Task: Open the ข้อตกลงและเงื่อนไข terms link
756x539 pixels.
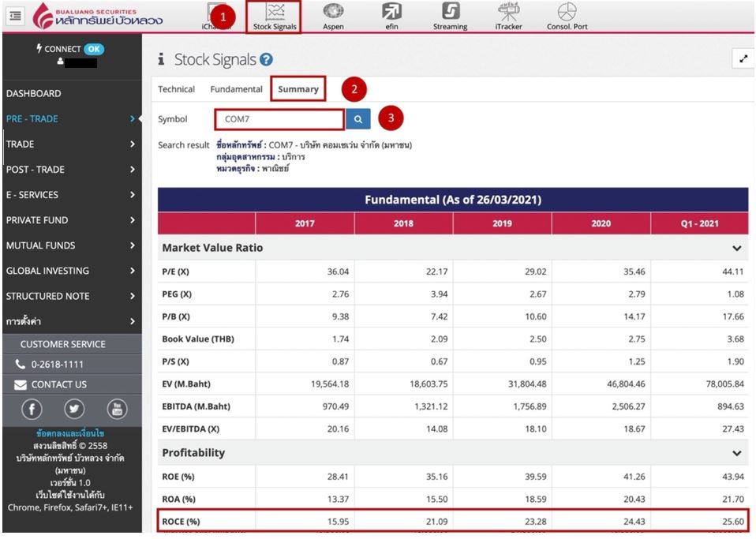Action: (x=70, y=433)
